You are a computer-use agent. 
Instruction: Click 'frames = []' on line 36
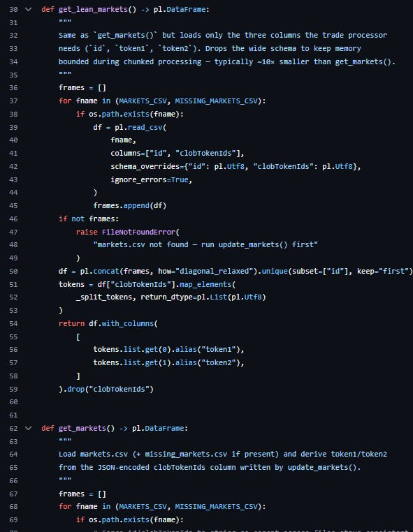click(82, 88)
